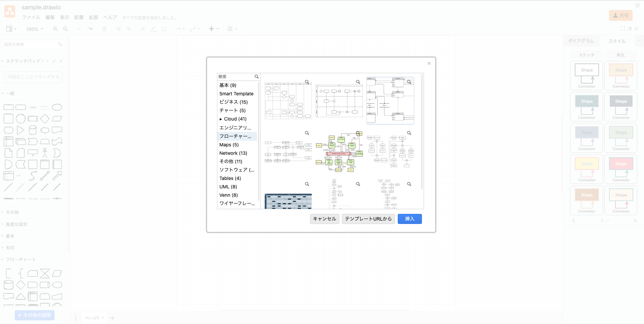Image resolution: width=644 pixels, height=324 pixels.
Task: Preview the colorful green template via magnifier
Action: click(358, 133)
